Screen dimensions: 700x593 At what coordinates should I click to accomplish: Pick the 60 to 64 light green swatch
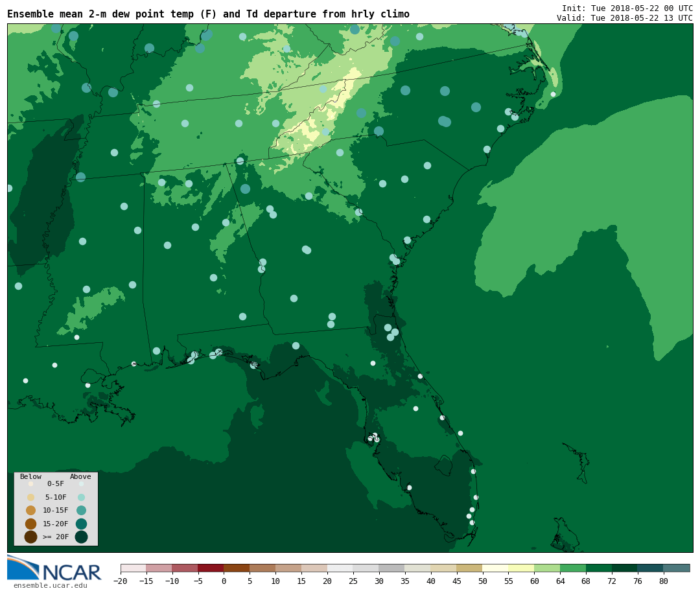point(548,568)
